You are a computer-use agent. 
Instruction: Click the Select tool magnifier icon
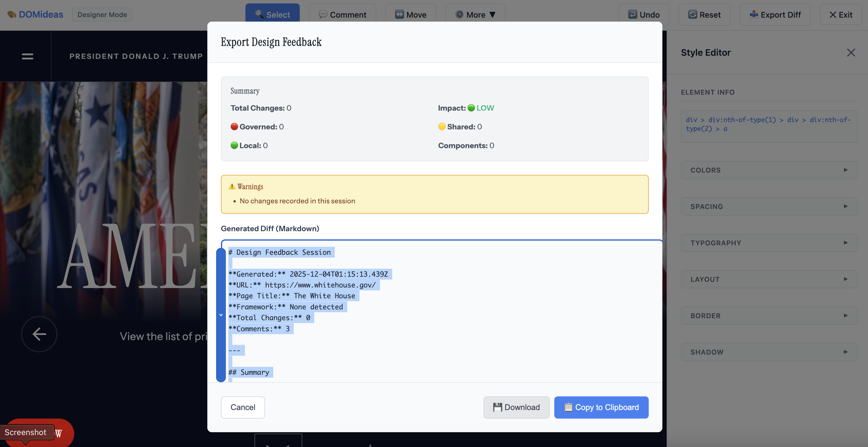pos(259,14)
